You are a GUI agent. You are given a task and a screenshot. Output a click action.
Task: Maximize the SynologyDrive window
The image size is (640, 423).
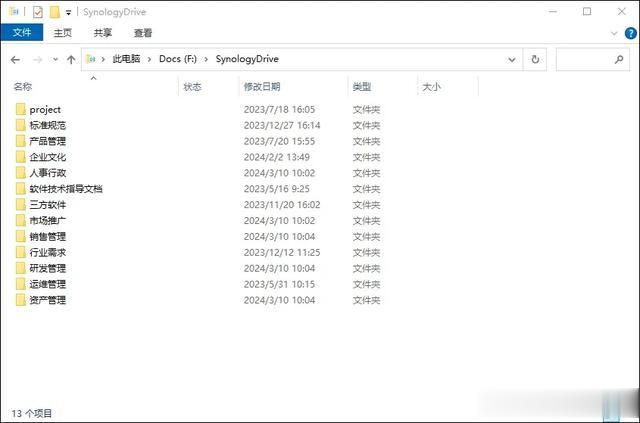point(587,11)
